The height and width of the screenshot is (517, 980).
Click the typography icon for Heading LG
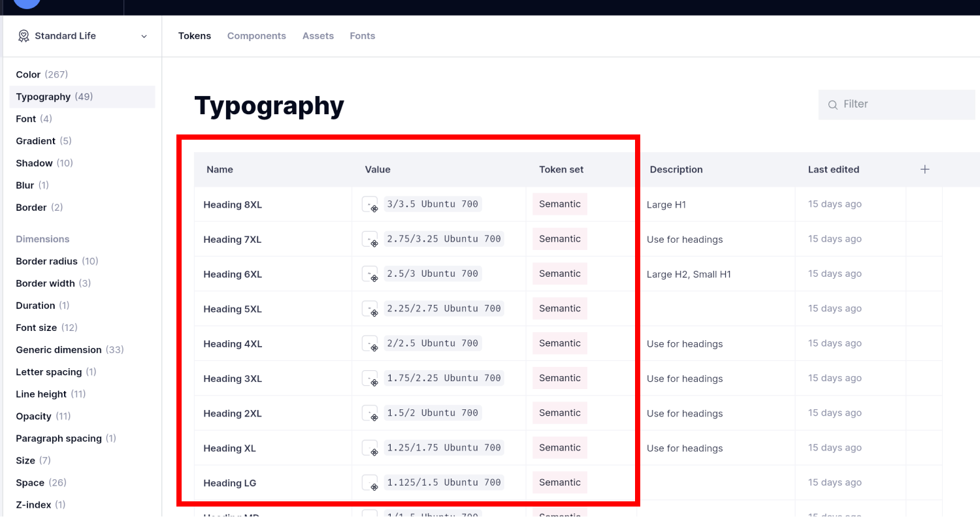tap(370, 482)
